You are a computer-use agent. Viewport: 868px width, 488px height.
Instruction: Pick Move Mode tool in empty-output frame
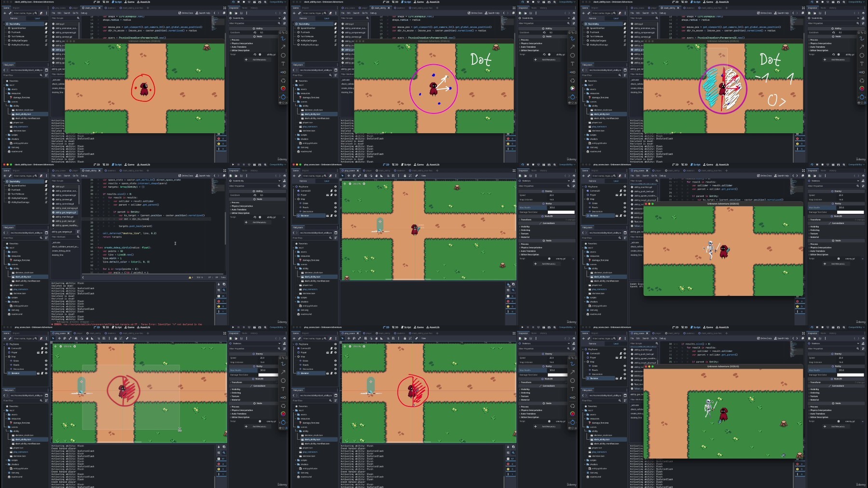(349, 176)
